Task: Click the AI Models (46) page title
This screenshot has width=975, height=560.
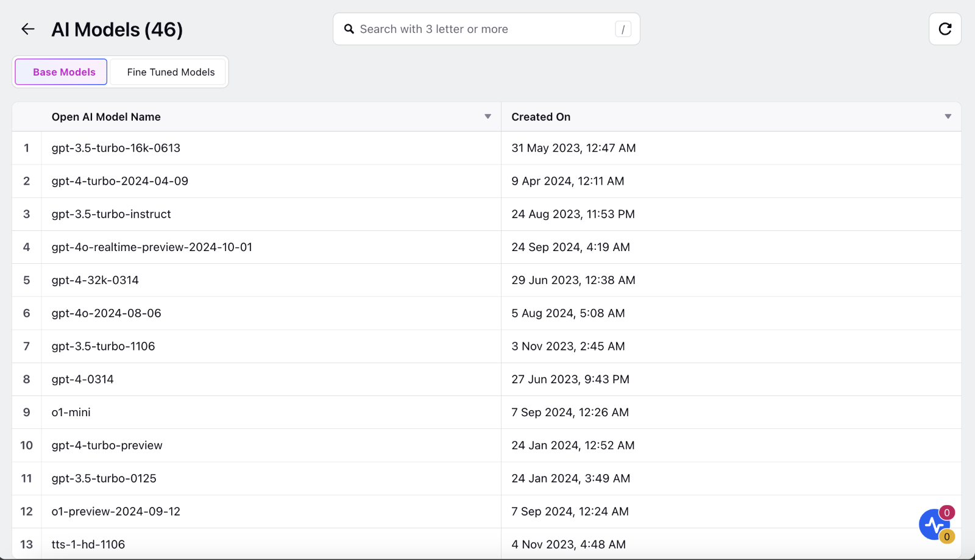Action: 117,29
